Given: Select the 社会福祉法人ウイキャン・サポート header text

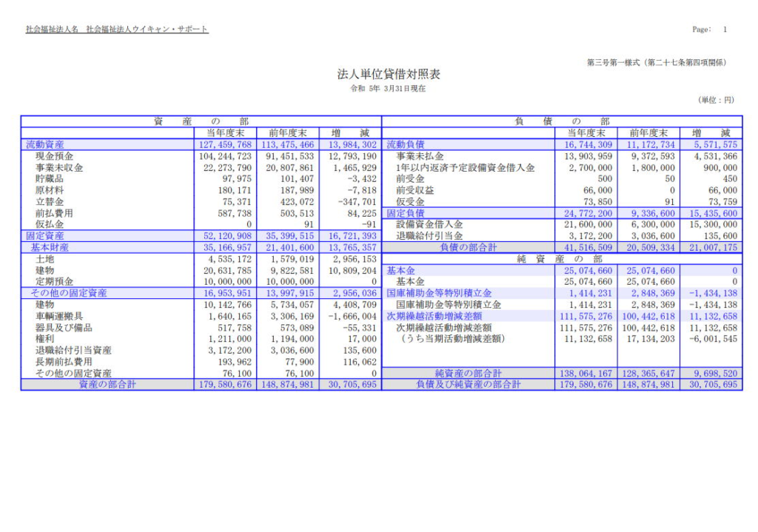Looking at the screenshot, I should [147, 30].
